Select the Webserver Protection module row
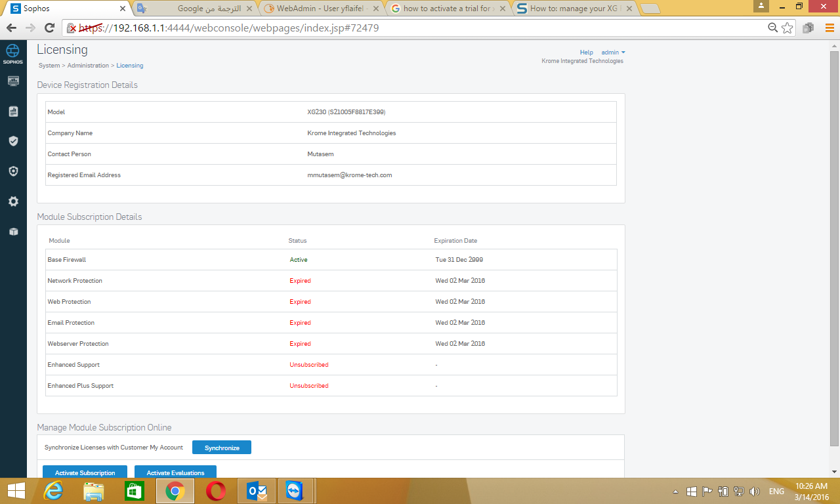840x504 pixels. 331,344
